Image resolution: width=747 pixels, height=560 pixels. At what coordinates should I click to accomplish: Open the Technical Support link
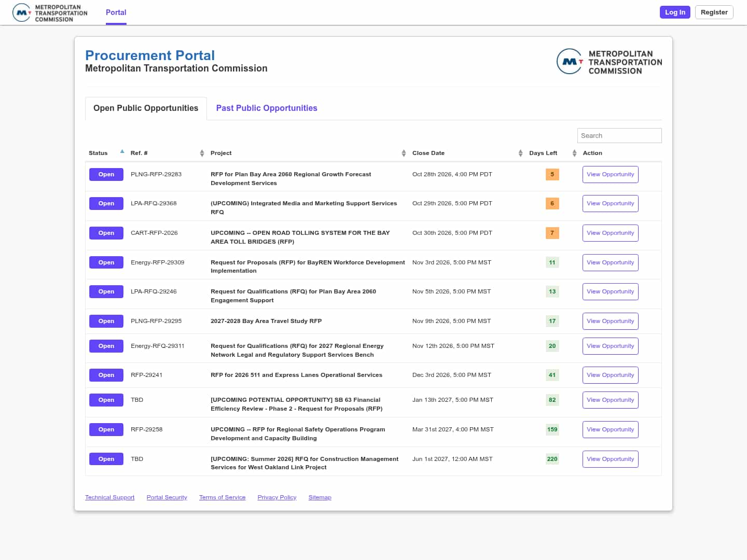tap(109, 497)
